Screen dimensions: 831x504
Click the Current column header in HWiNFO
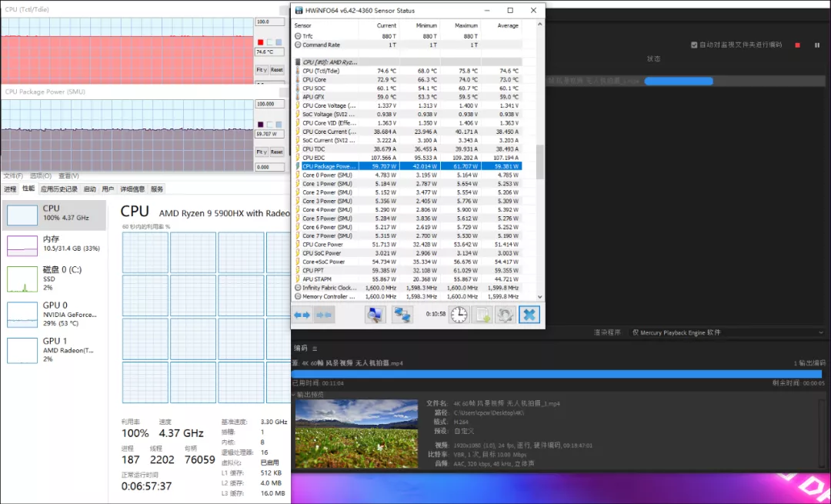(x=379, y=25)
